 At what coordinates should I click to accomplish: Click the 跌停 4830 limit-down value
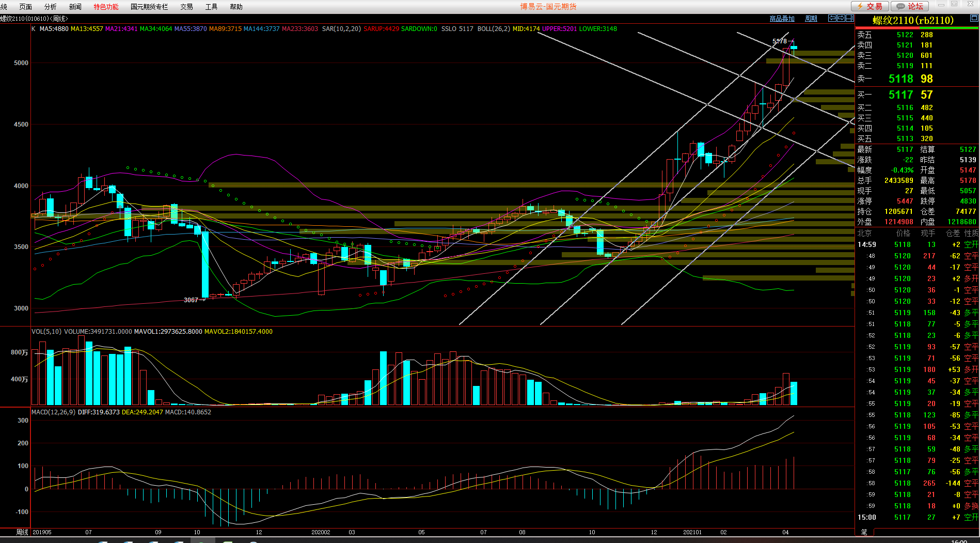pyautogui.click(x=968, y=201)
